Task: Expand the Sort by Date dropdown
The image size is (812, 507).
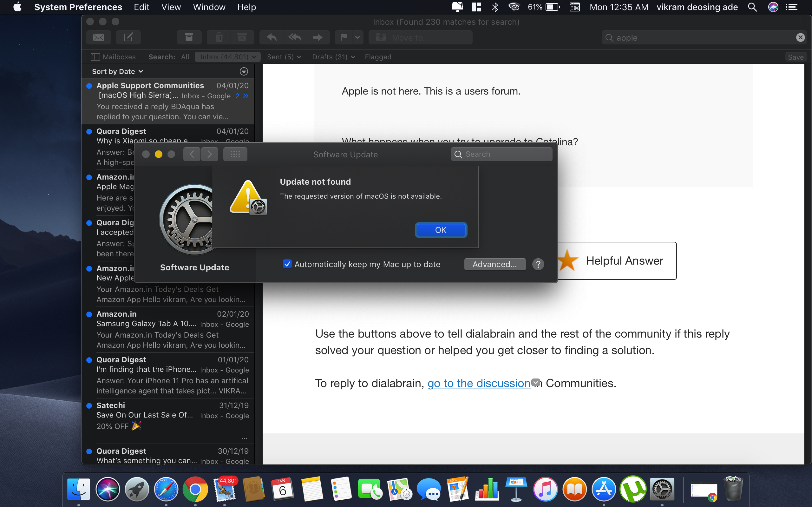Action: tap(117, 71)
